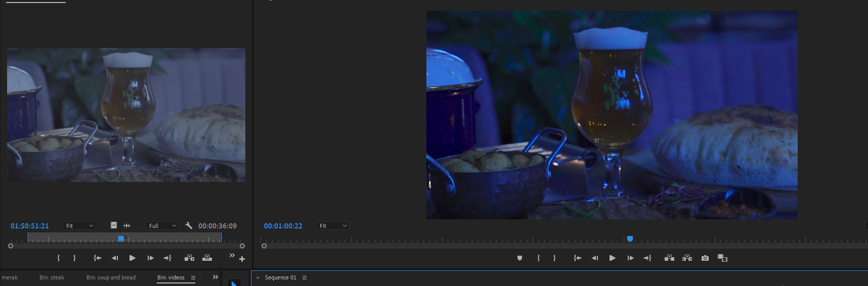The height and width of the screenshot is (286, 868).
Task: Click the Program monitor video preview
Action: 612,115
